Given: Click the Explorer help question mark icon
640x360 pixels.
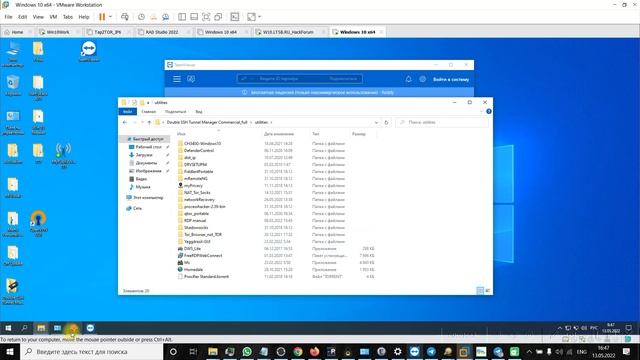Looking at the screenshot, I should tap(489, 111).
